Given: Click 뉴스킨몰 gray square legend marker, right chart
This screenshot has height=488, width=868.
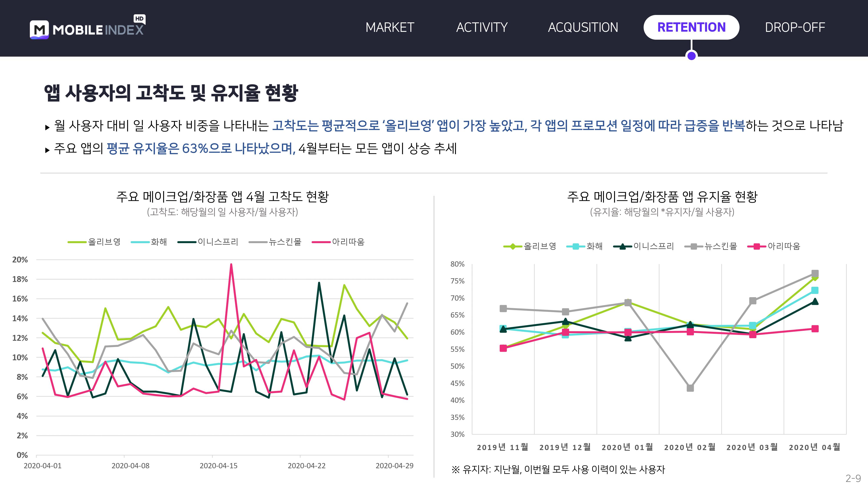Looking at the screenshot, I should point(694,247).
